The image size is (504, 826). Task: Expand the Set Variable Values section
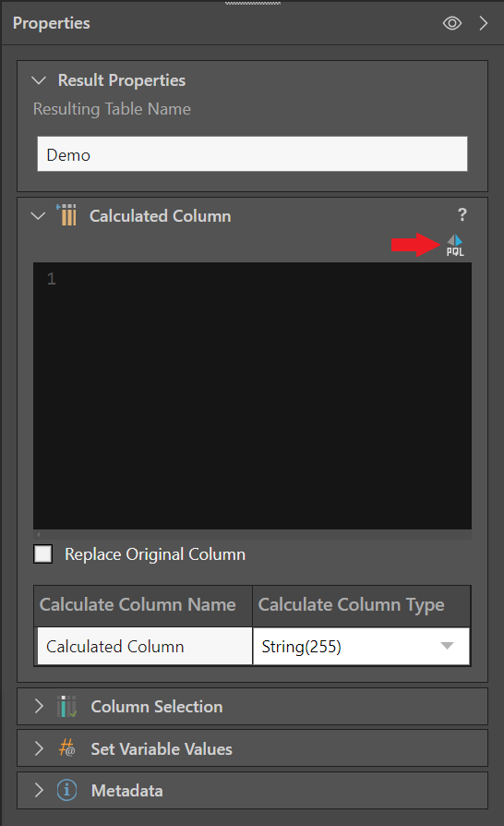[x=39, y=748]
